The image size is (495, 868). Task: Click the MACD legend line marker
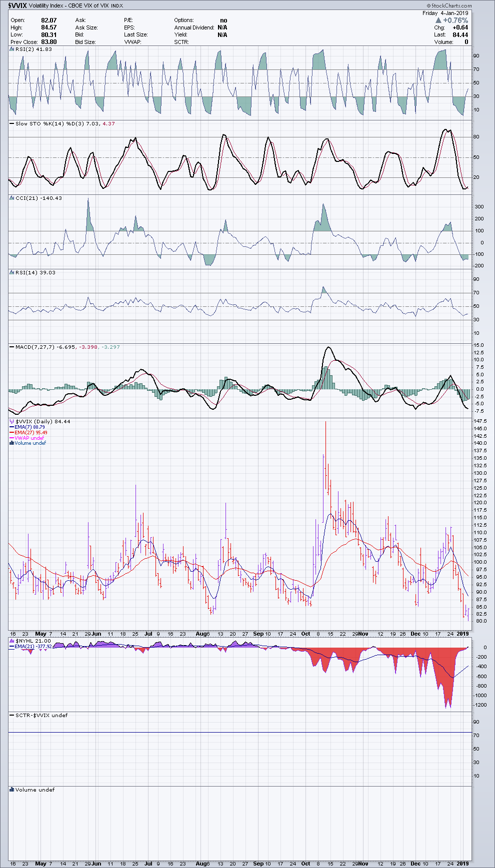click(x=11, y=347)
